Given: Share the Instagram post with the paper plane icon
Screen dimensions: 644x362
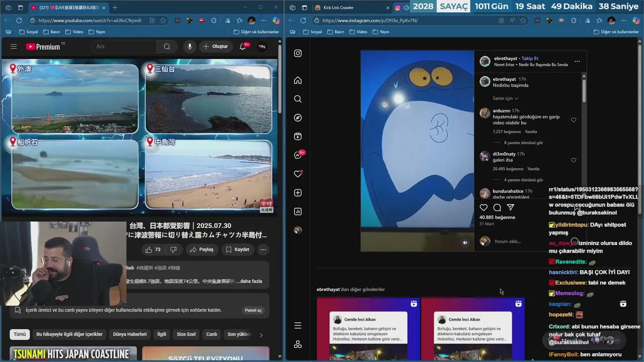Looking at the screenshot, I should point(510,208).
